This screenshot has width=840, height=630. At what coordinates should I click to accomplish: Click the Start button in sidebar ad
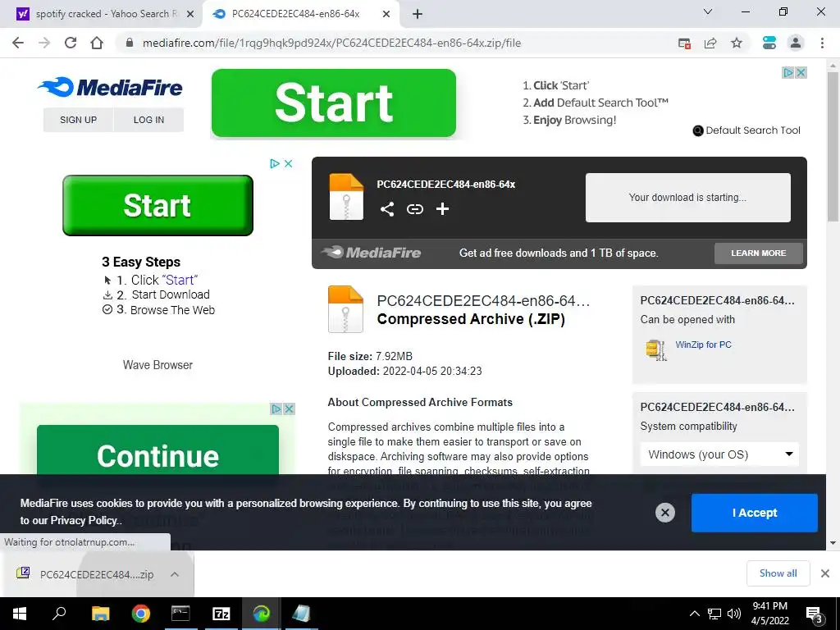(157, 205)
